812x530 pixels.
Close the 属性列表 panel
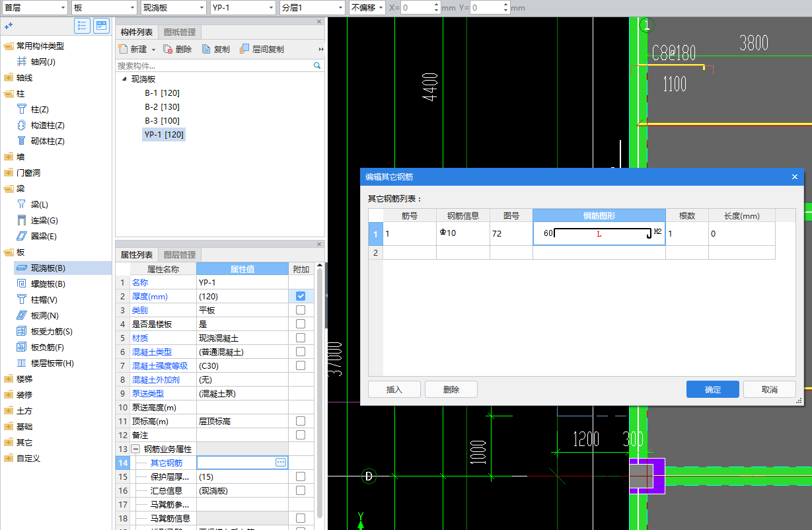tap(319, 244)
